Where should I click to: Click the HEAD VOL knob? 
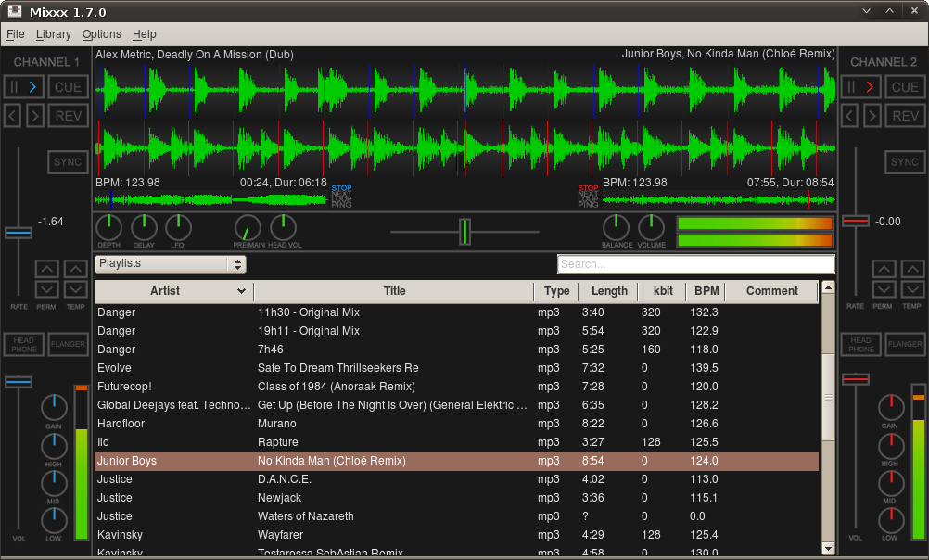(x=283, y=227)
